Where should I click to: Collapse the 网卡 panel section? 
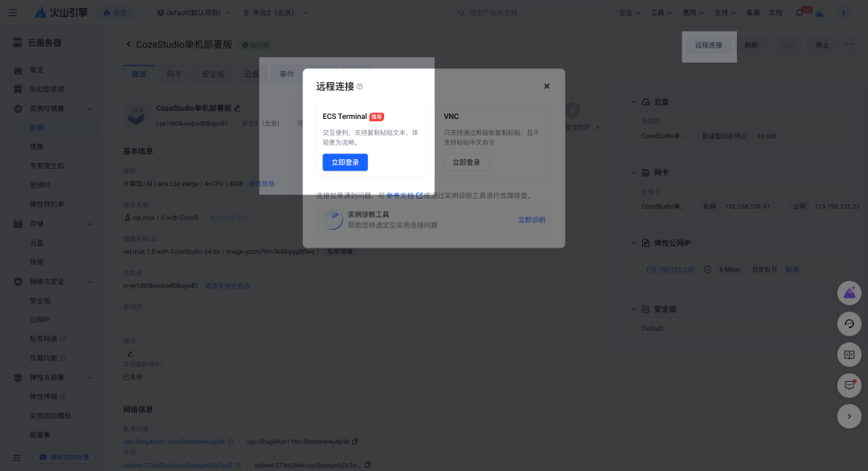coord(634,173)
